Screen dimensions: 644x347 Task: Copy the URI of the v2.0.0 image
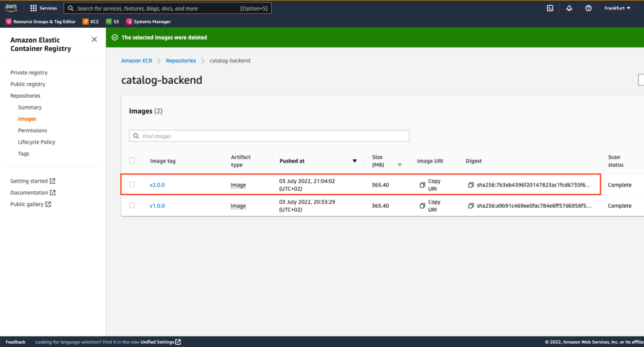pyautogui.click(x=430, y=185)
